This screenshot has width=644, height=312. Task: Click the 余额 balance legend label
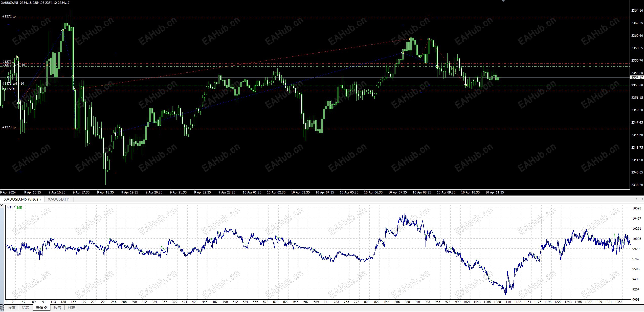[9, 208]
